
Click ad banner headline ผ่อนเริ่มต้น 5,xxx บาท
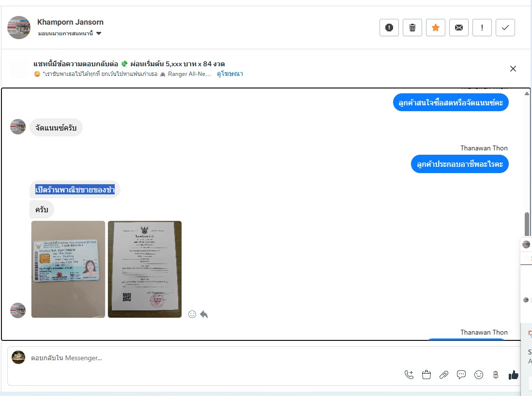[x=178, y=64]
